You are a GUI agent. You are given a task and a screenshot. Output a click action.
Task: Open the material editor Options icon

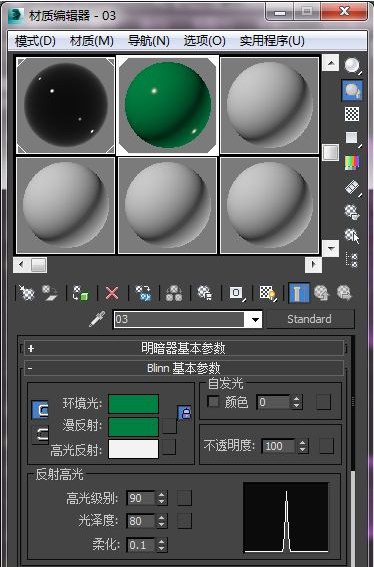click(x=352, y=211)
